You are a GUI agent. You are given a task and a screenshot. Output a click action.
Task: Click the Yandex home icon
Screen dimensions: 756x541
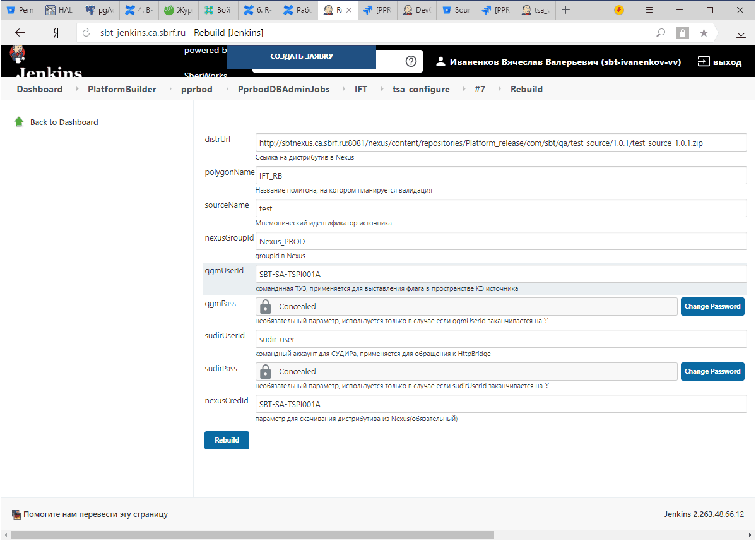click(56, 33)
